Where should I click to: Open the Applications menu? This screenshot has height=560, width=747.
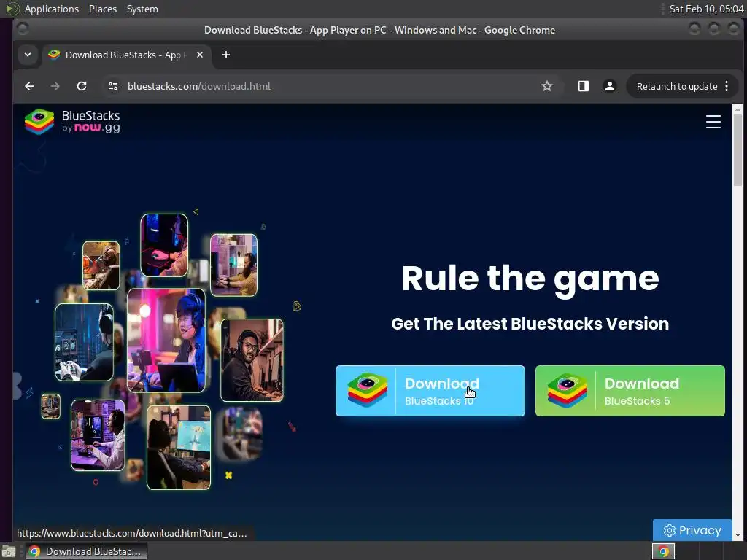[x=52, y=9]
